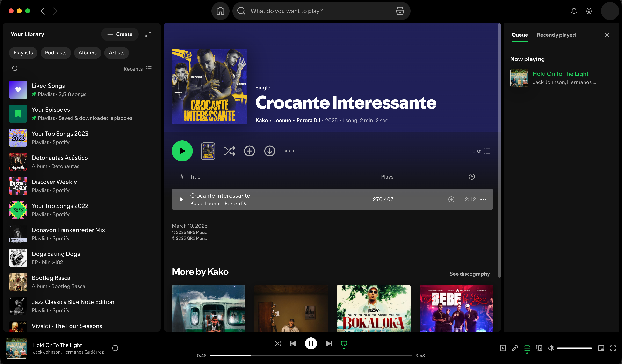Open the Recents sort dropdown

click(137, 69)
